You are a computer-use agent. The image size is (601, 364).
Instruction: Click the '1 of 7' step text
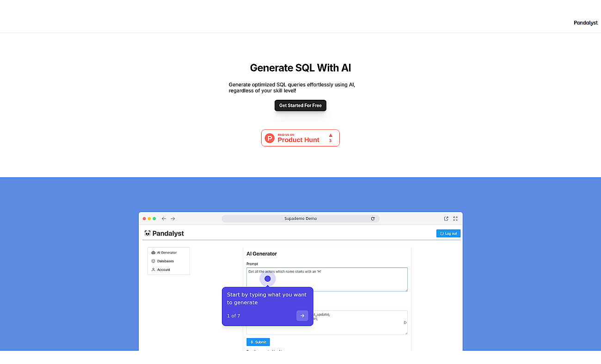[233, 316]
